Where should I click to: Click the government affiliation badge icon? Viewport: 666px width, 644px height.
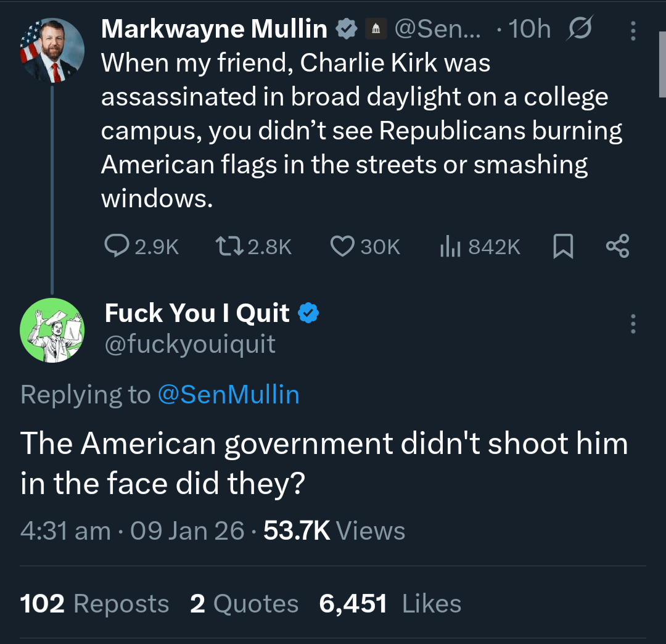[376, 29]
